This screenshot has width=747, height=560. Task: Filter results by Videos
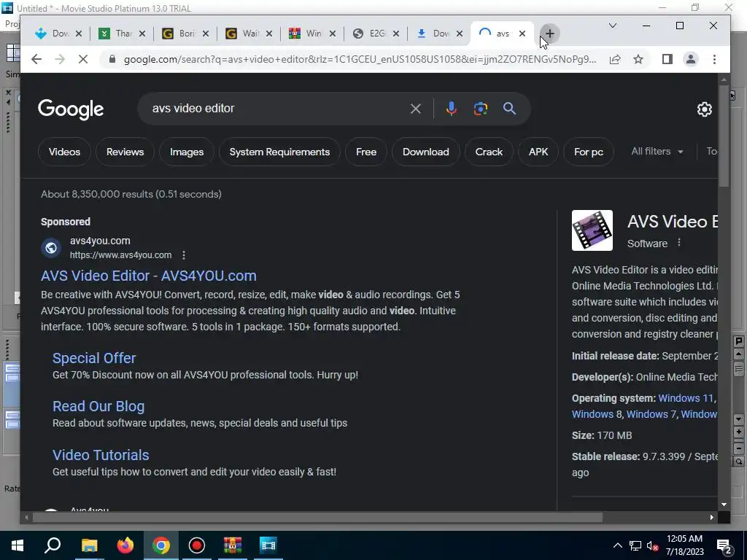pyautogui.click(x=64, y=152)
